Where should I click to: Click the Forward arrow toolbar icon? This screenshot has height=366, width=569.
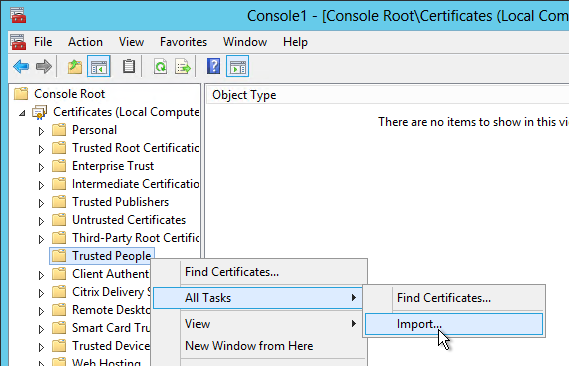point(44,67)
